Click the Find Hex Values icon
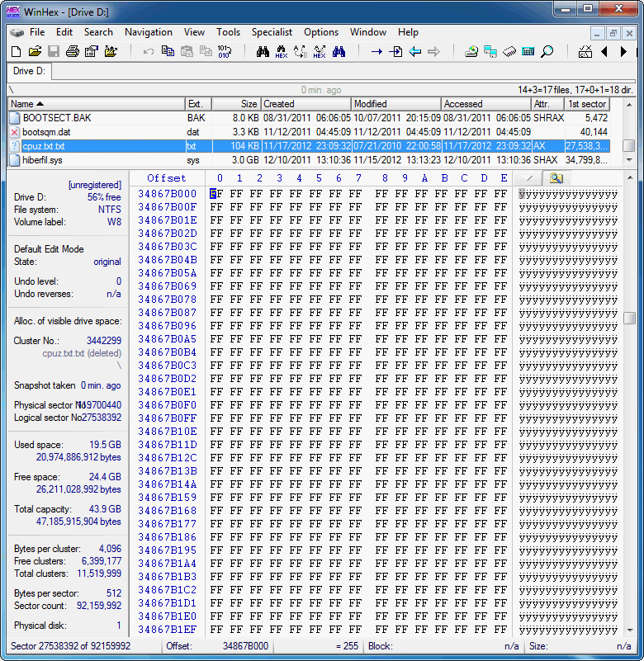 [282, 52]
